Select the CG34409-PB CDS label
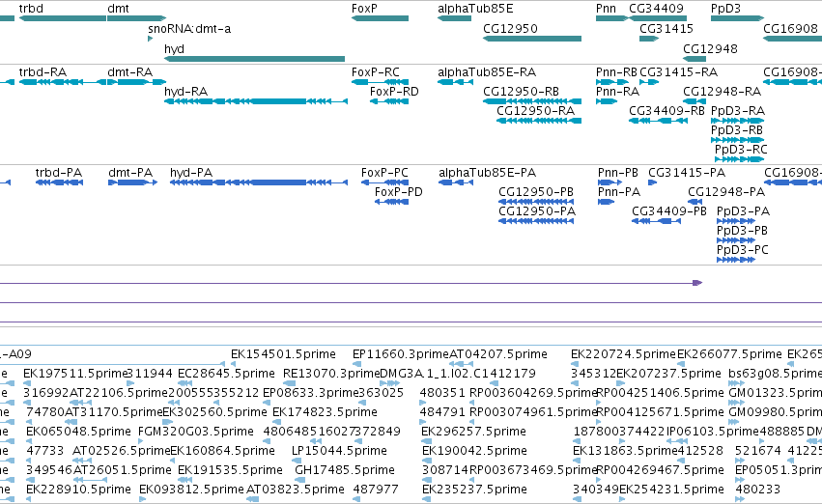 (669, 211)
